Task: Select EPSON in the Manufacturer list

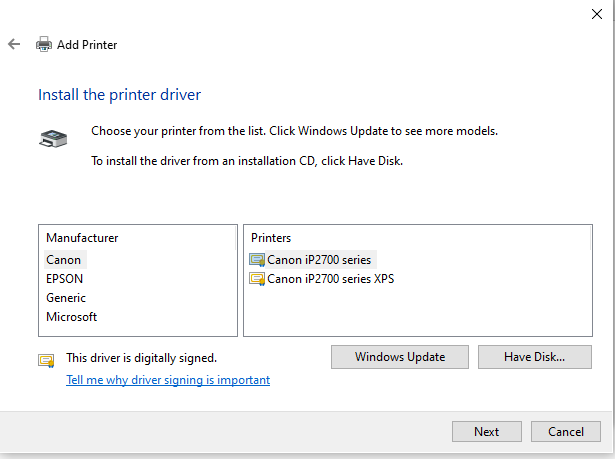Action: [x=65, y=279]
